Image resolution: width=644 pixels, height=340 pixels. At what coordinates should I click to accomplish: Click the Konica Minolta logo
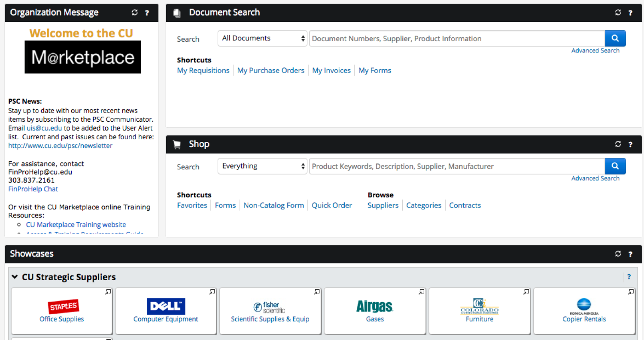coord(584,307)
